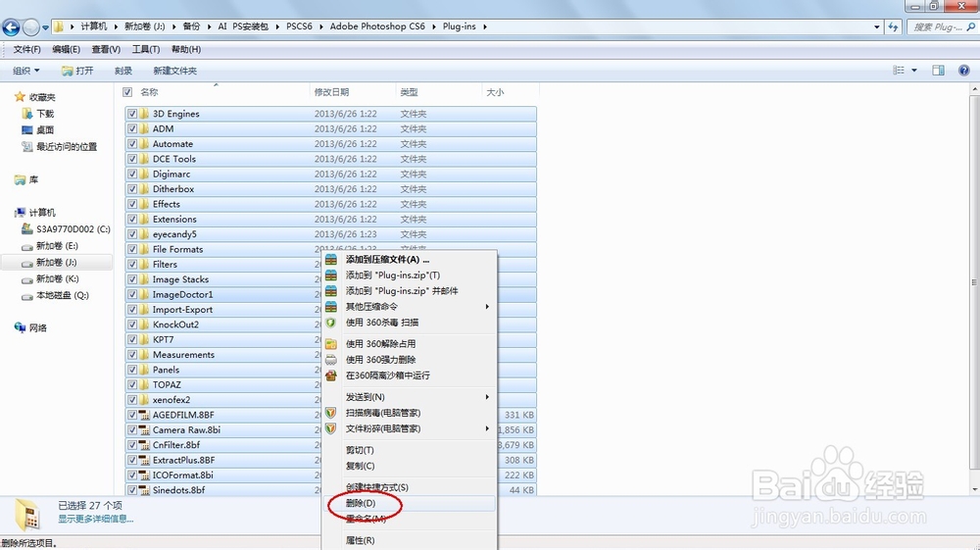Uncheck the 3D Engines folder checkbox

(132, 114)
